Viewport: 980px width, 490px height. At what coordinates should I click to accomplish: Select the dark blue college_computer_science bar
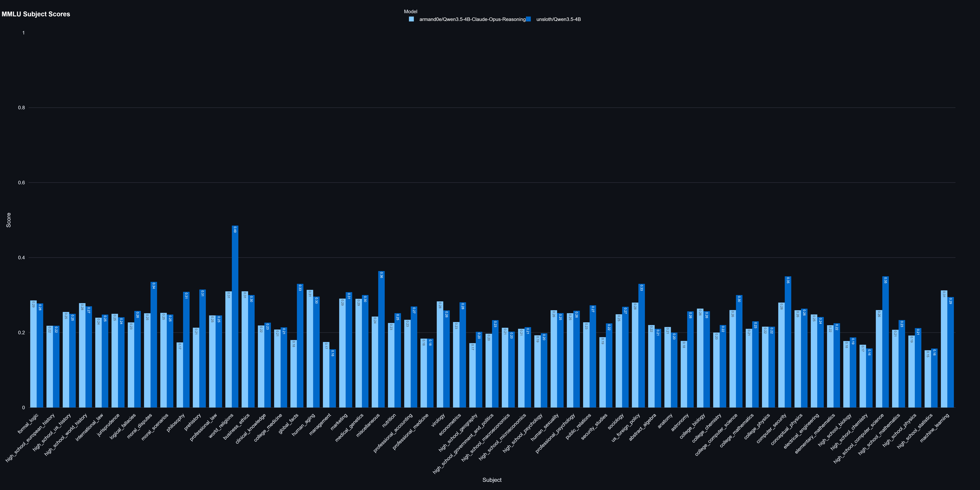pos(739,352)
